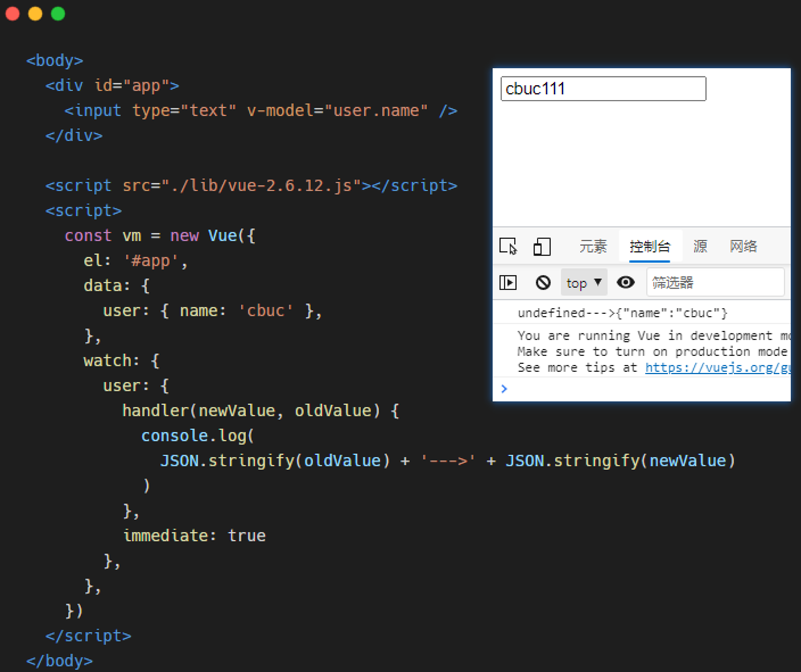Click the closing </body> tag
Screen dimensions: 801x672
59,661
